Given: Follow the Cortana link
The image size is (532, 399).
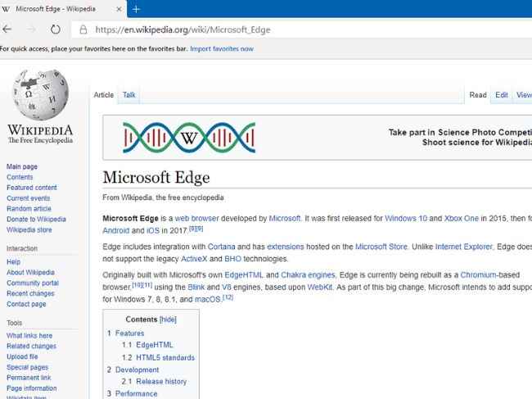Looking at the screenshot, I should coord(221,247).
